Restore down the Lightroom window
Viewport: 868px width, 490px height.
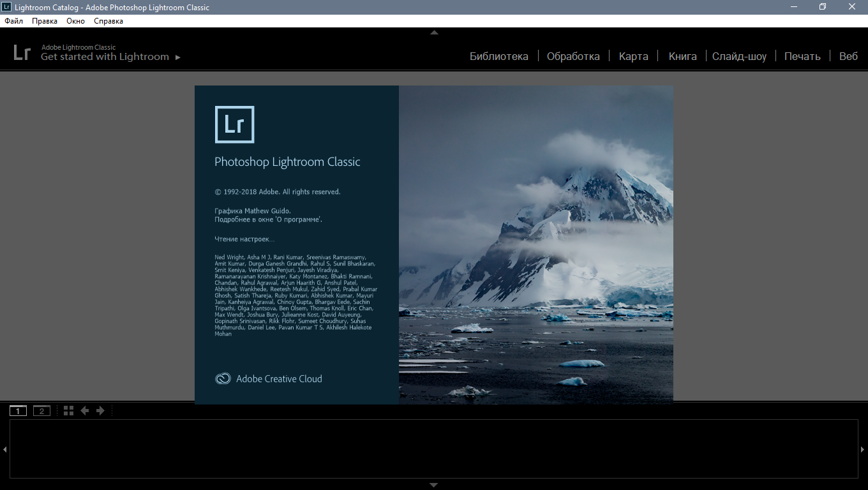[x=823, y=7]
